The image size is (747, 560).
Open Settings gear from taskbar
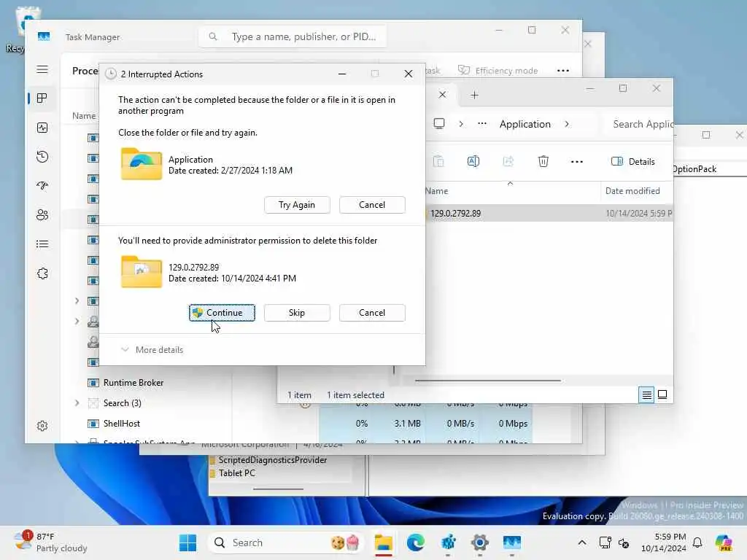pos(480,542)
